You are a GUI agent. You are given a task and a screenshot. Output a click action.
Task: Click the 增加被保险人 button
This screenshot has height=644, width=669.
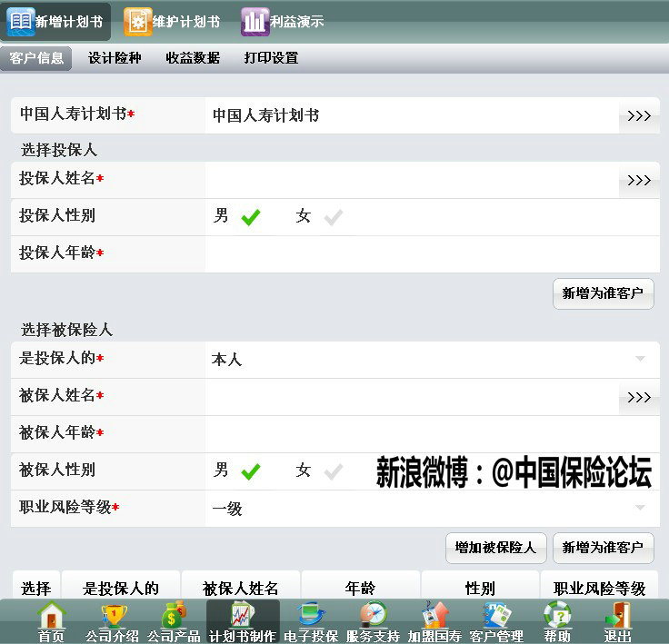(x=496, y=548)
